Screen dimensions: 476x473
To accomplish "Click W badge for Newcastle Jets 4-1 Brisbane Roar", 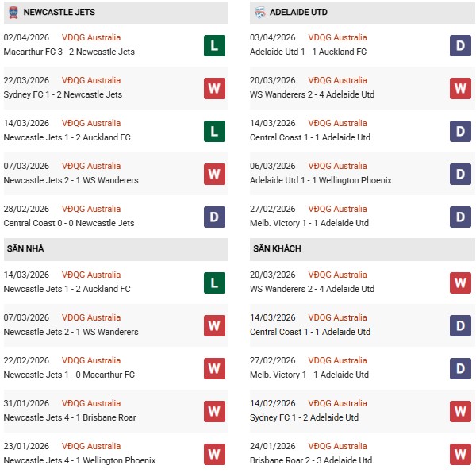I will [x=214, y=411].
